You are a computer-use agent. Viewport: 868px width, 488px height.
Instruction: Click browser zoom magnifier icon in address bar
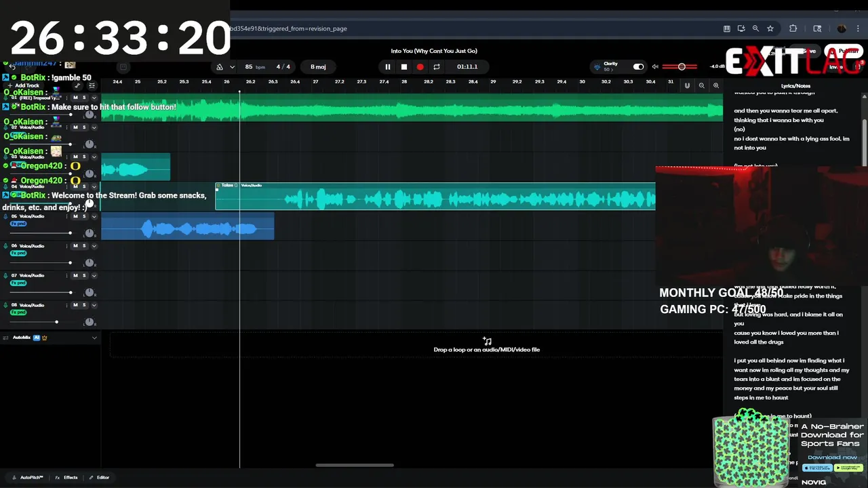(x=755, y=28)
